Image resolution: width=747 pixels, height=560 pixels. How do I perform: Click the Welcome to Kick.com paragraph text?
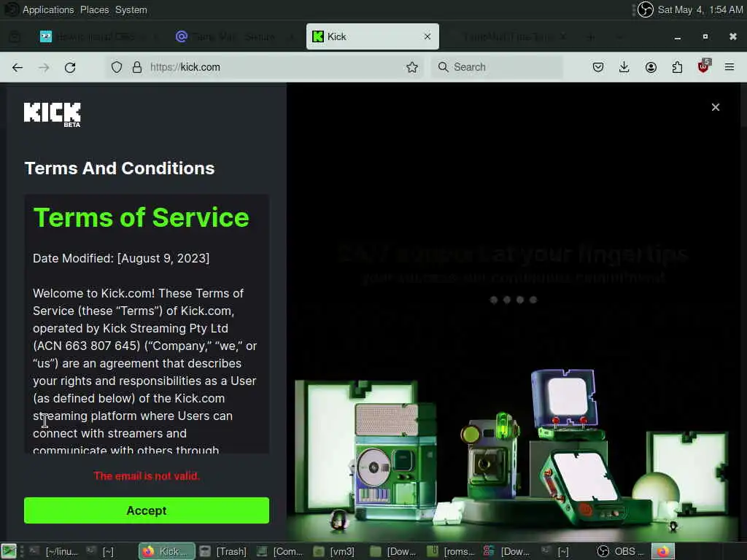click(x=145, y=371)
